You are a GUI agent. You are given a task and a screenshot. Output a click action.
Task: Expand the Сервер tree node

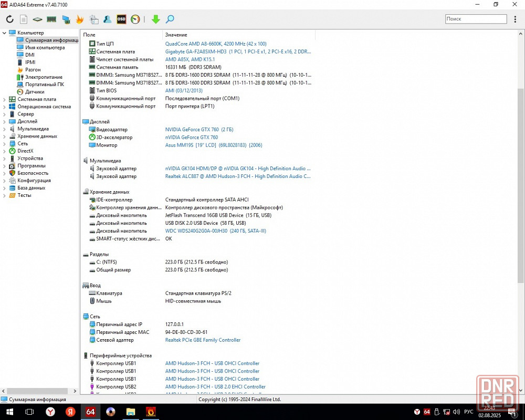(x=4, y=114)
